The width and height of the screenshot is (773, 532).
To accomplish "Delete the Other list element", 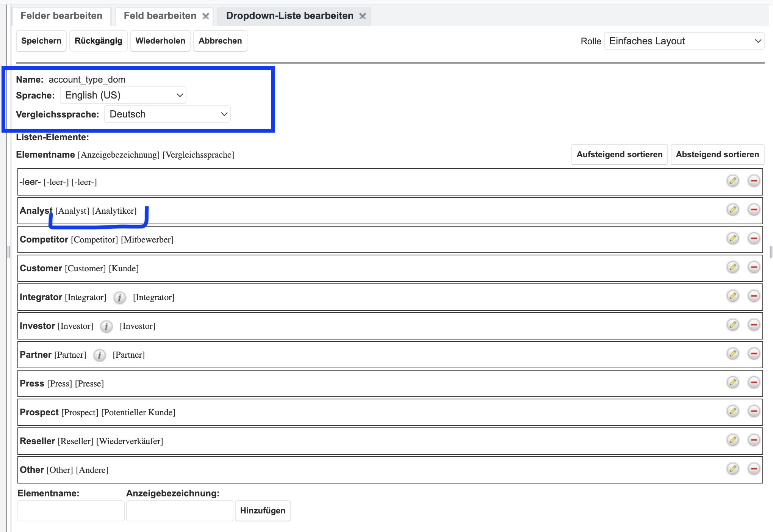I will point(754,469).
